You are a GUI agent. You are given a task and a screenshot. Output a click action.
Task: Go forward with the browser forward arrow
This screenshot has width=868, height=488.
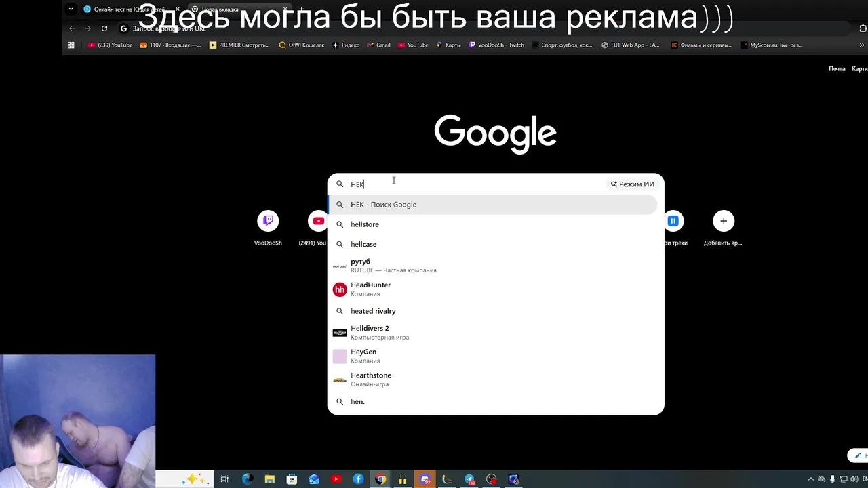pos(88,28)
